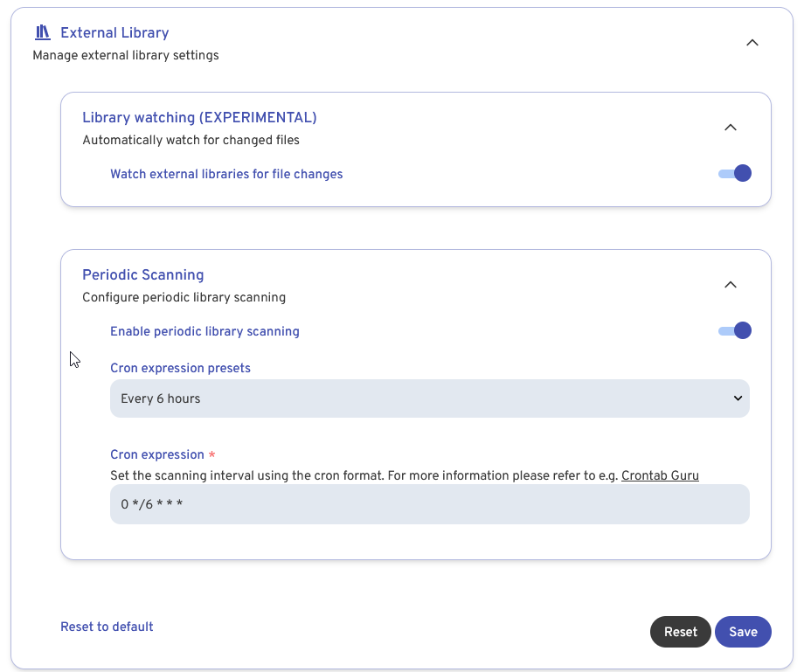
Task: Click the External Library books icon
Action: pyautogui.click(x=43, y=33)
